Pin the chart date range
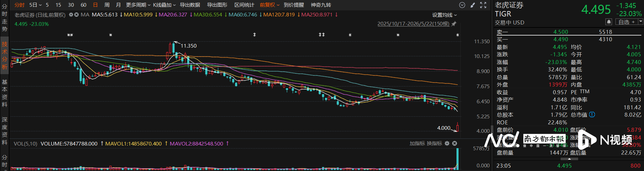The width and height of the screenshot is (644, 171). point(454,24)
